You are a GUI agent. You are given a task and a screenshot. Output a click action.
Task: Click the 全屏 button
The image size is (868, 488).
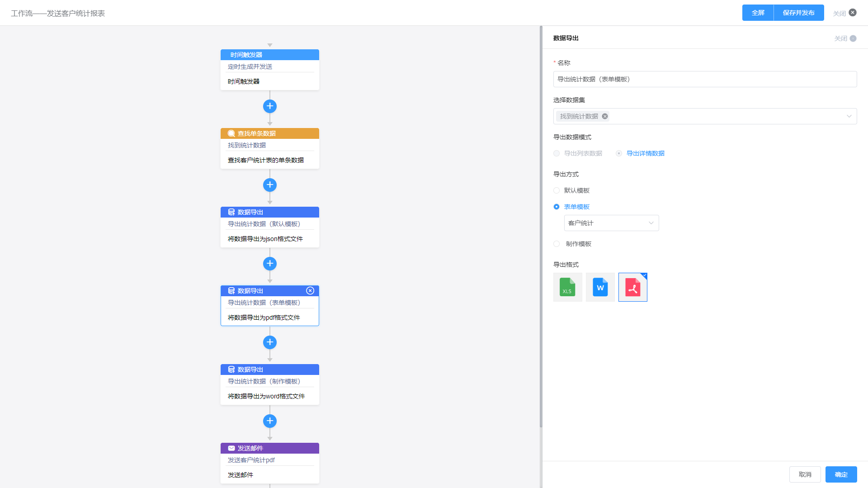758,13
